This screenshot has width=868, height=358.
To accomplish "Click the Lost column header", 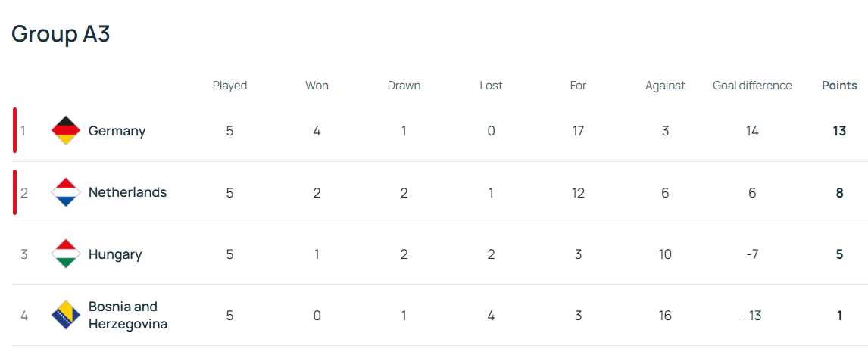I will [491, 86].
